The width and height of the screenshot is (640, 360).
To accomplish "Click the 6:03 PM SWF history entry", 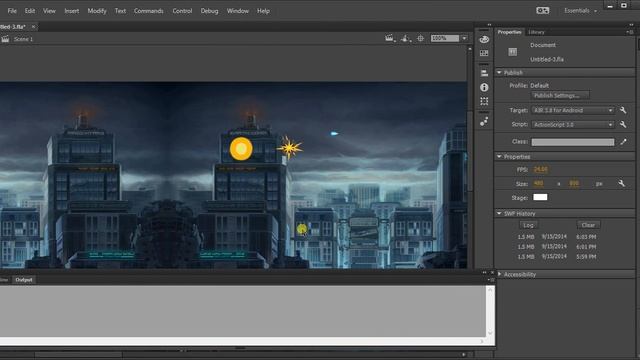I will pos(557,237).
